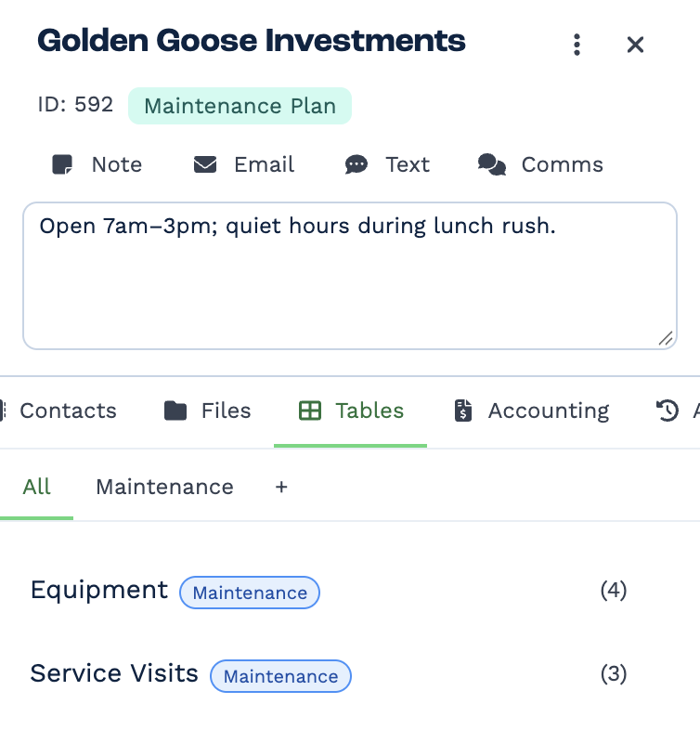The width and height of the screenshot is (700, 730).
Task: Click the Accounting invoice icon
Action: point(463,411)
